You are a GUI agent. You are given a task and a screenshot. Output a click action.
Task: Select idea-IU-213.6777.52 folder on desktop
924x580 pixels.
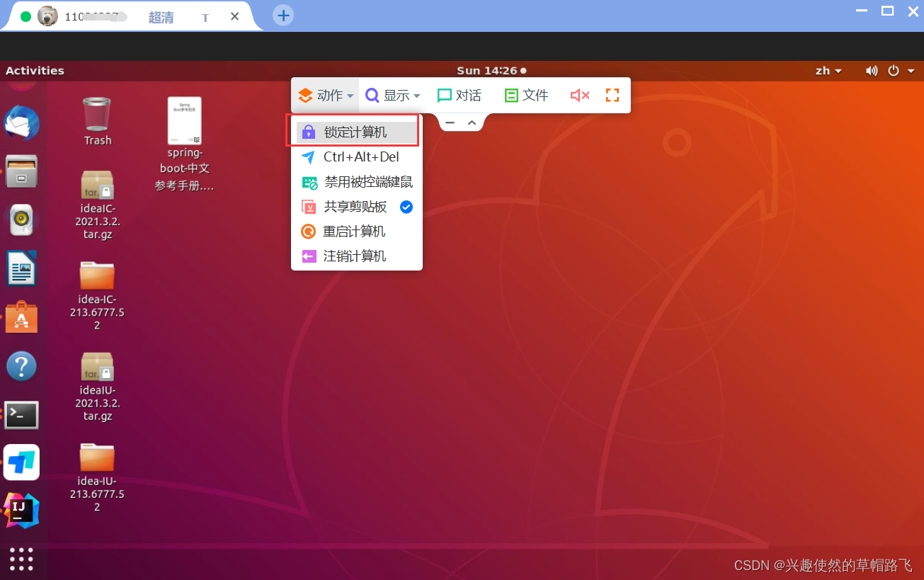point(97,477)
